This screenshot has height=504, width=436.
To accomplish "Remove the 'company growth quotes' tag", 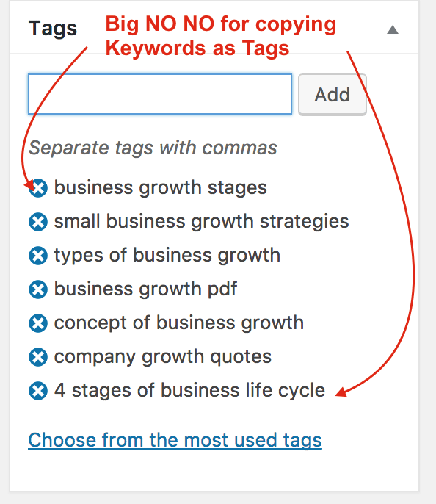I will [x=38, y=357].
